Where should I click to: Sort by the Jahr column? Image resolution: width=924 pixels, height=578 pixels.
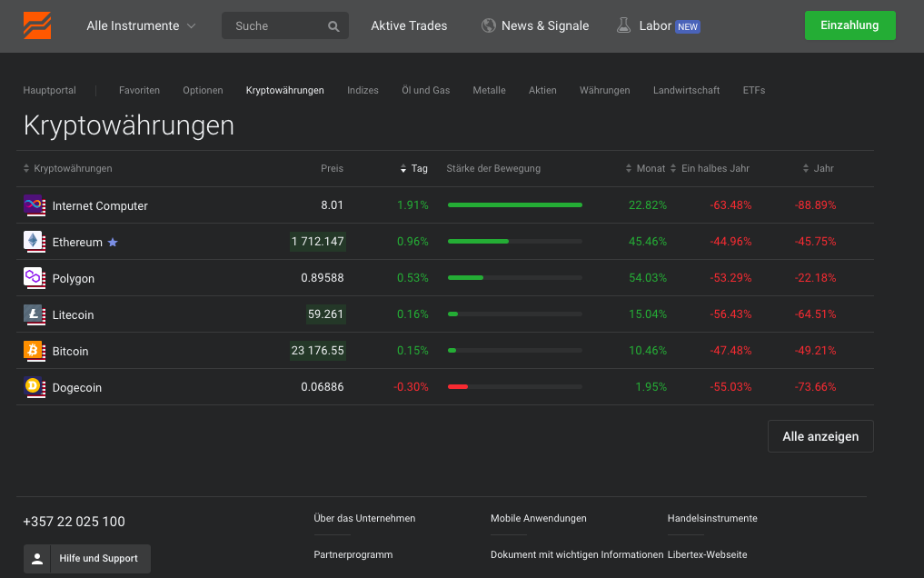pos(819,168)
